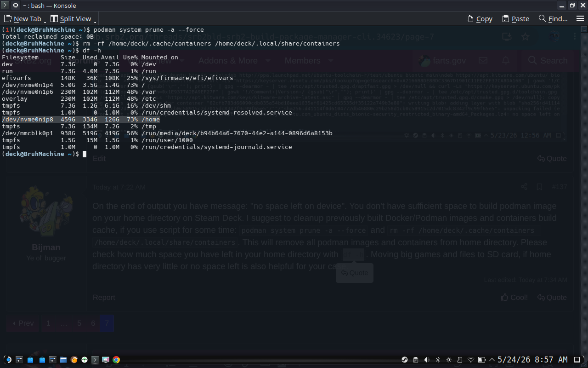
Task: Check the battery status tray icon
Action: 482,360
